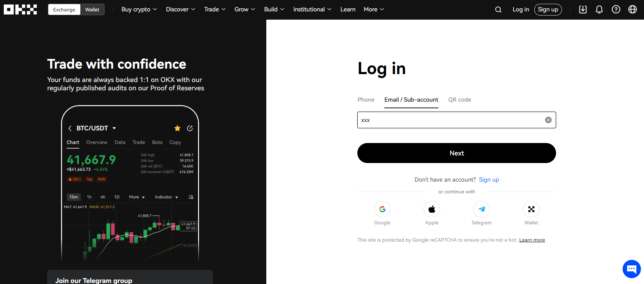Clear the email input with the X icon

click(x=548, y=120)
